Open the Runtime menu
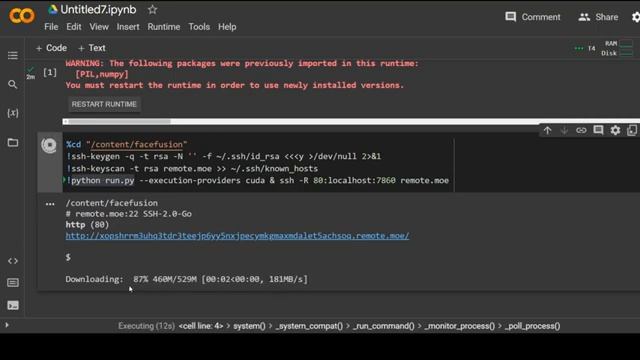The height and width of the screenshot is (360, 640). coord(164,27)
